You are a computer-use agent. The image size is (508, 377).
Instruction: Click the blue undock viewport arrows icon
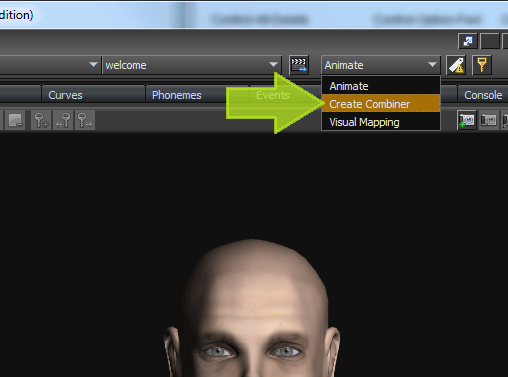point(468,41)
